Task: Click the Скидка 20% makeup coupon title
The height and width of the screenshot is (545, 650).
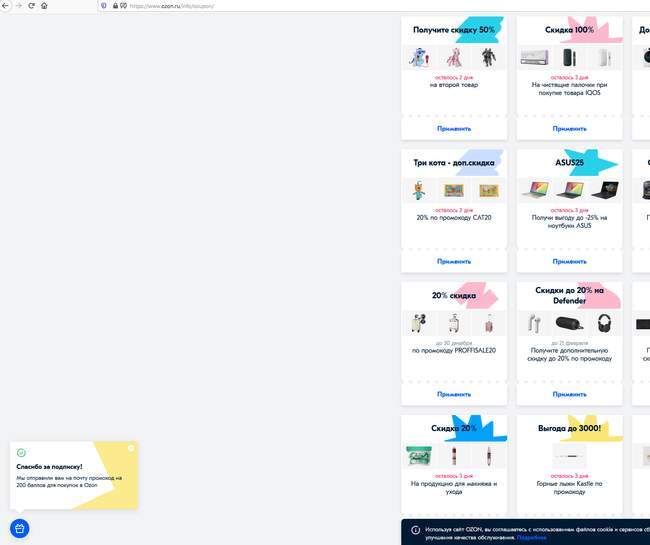Action: (x=454, y=428)
